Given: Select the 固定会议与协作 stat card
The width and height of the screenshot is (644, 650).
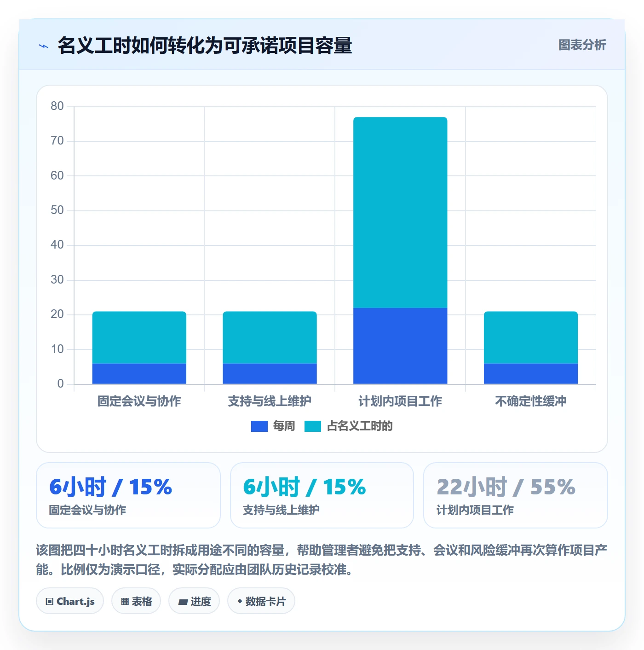Looking at the screenshot, I should [128, 495].
